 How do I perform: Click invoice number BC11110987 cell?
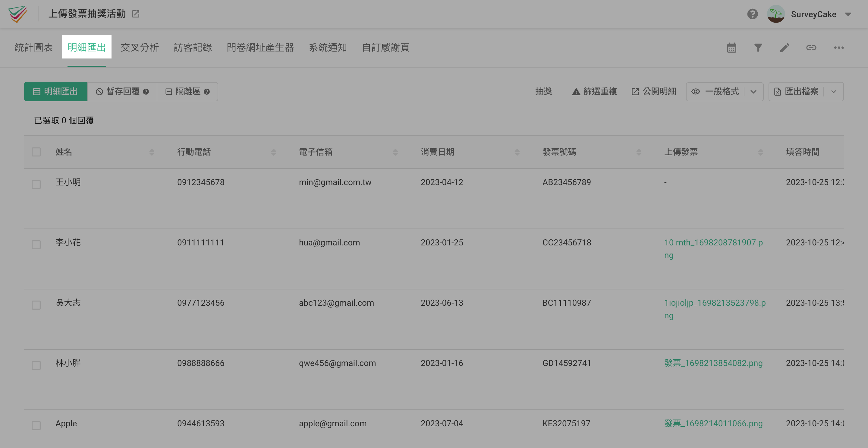pyautogui.click(x=567, y=303)
